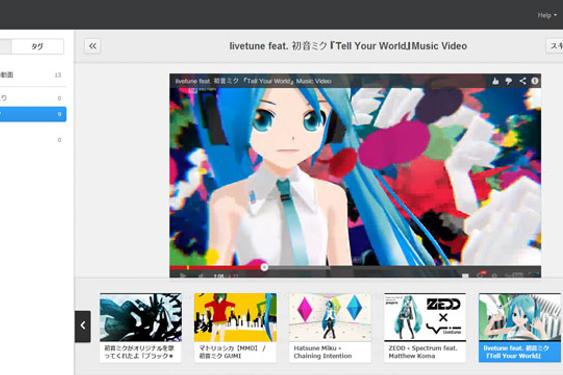Click the page heading 'Tell Your World' Music Video
Viewport: 563px width, 375px height.
pyautogui.click(x=348, y=46)
